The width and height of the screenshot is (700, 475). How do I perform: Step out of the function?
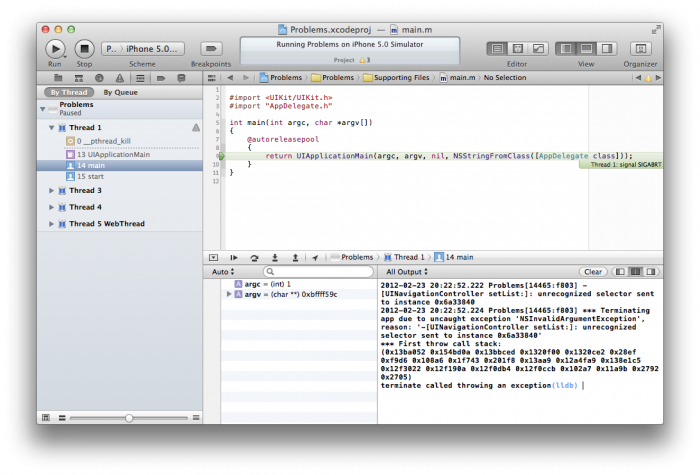click(x=295, y=258)
